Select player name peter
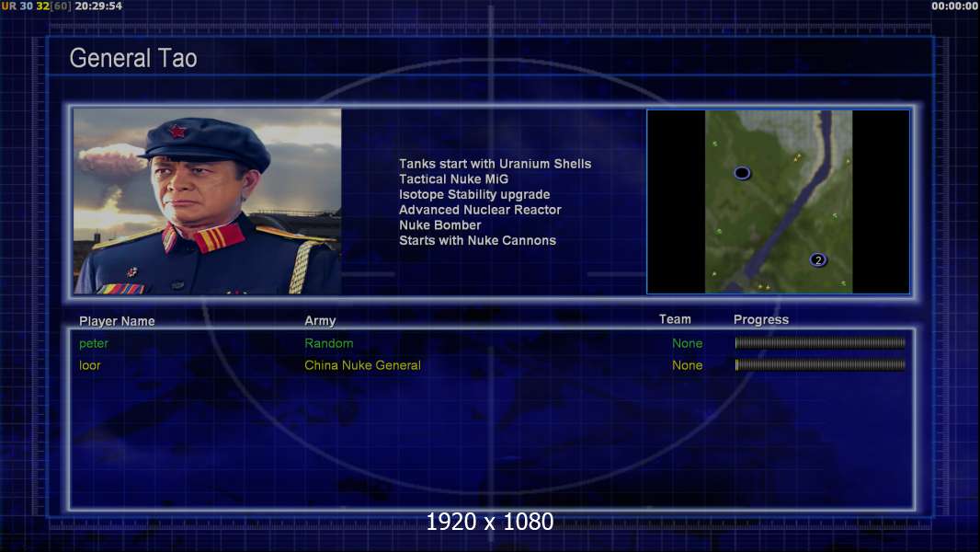The image size is (980, 552). 94,343
